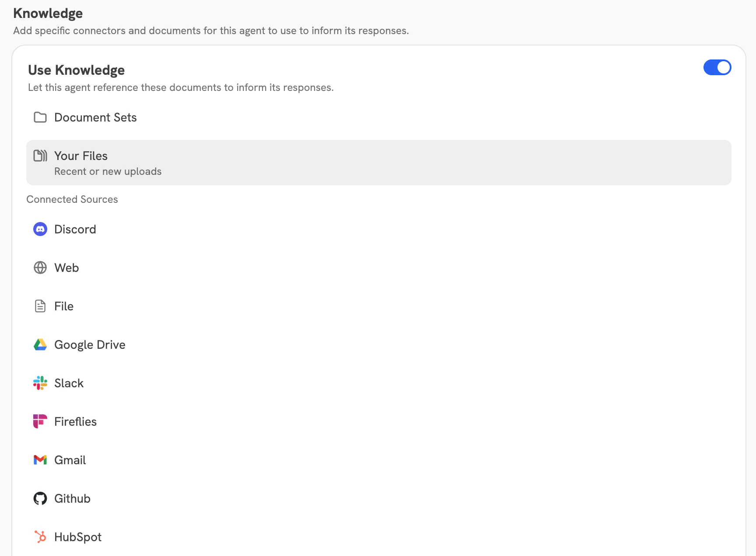Screen dimensions: 756x556
Task: Select the HubSpot source row
Action: click(x=77, y=537)
